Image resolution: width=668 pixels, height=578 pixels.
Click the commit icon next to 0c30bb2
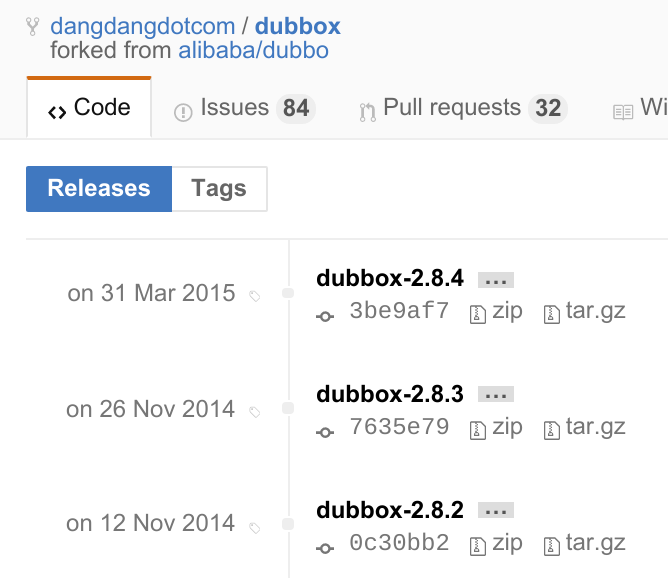(324, 547)
